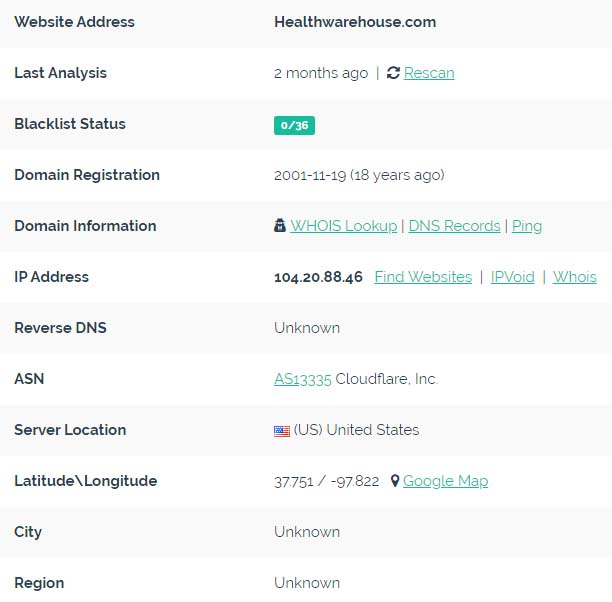Click the Healthwarehouse.com website address text

click(x=355, y=22)
